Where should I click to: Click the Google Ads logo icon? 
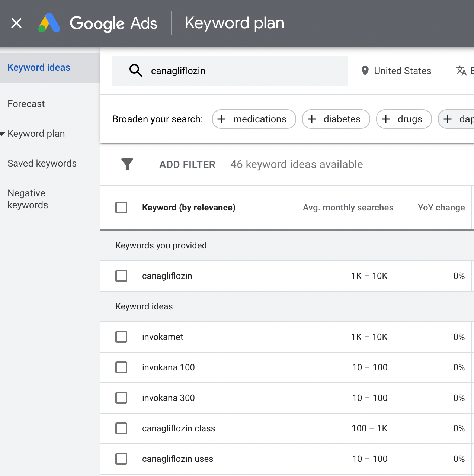pyautogui.click(x=49, y=23)
